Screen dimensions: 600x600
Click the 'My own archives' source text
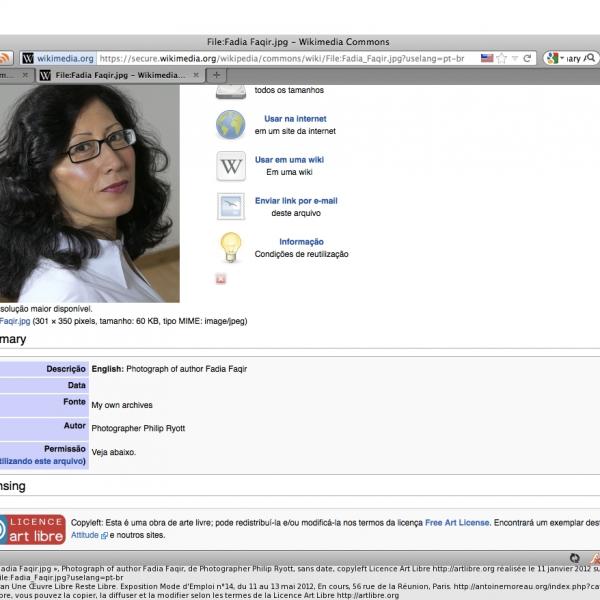click(122, 405)
